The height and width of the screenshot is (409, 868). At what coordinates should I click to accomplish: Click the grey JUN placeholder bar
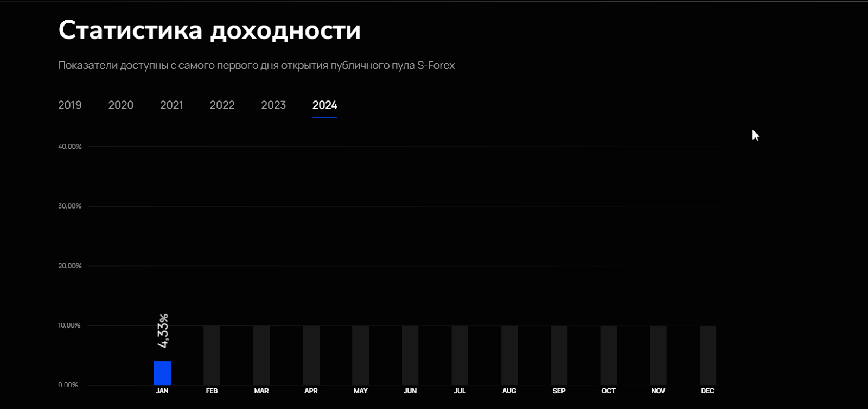tap(410, 355)
